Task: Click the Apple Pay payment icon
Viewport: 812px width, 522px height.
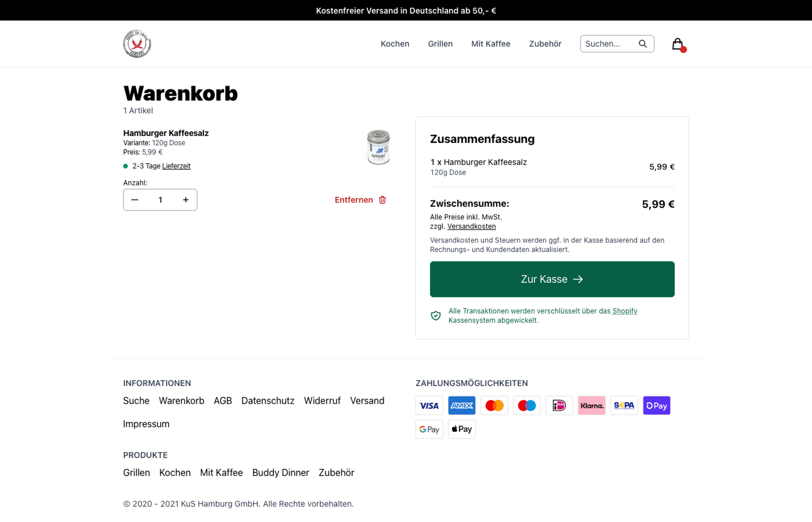Action: click(x=461, y=429)
